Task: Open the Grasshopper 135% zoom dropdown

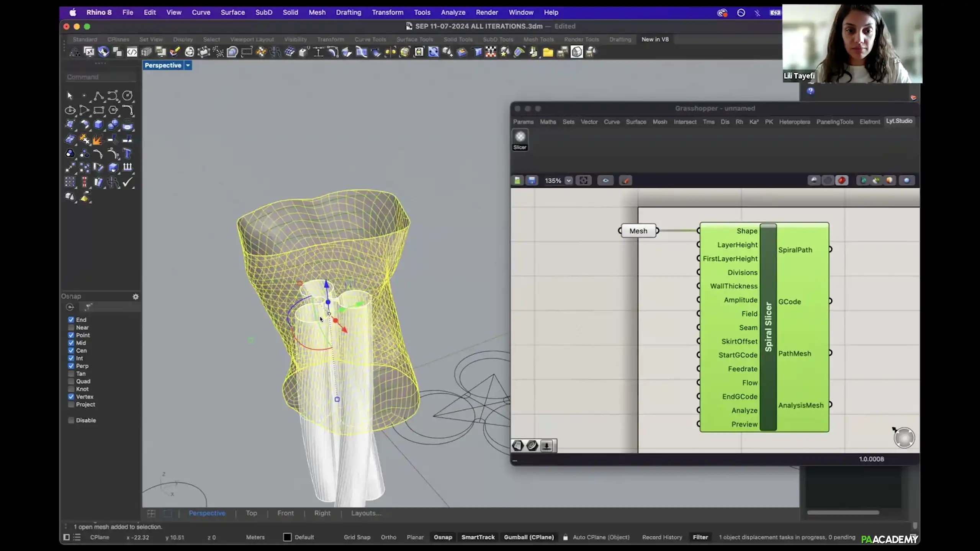Action: tap(568, 181)
